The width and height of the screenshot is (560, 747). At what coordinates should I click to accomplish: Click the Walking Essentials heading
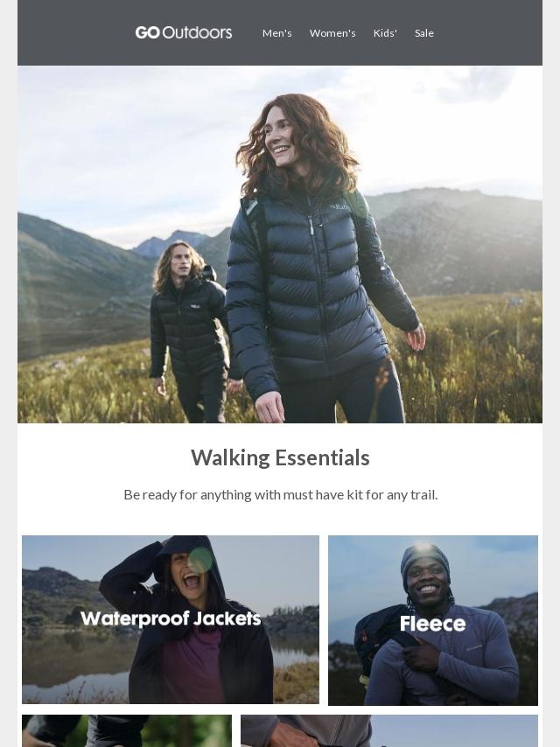tap(280, 457)
